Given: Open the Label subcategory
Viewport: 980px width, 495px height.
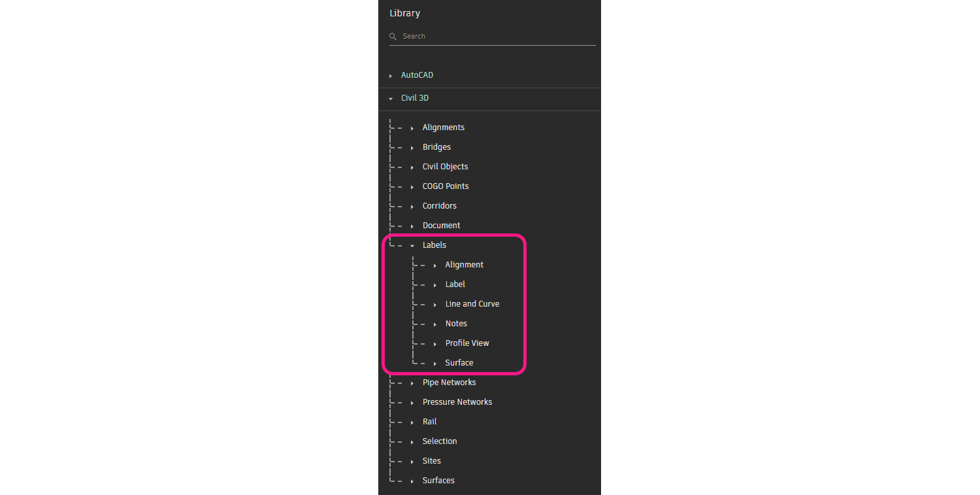Looking at the screenshot, I should [x=455, y=284].
